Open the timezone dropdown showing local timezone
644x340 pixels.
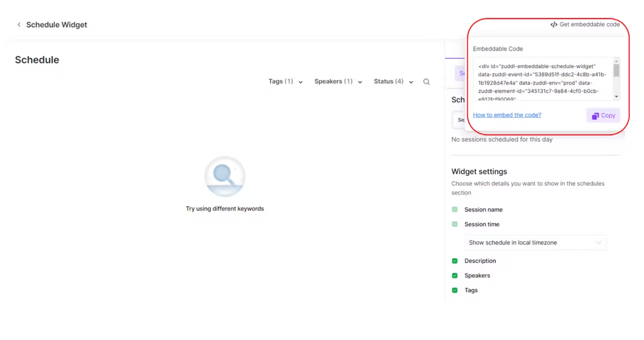[535, 243]
